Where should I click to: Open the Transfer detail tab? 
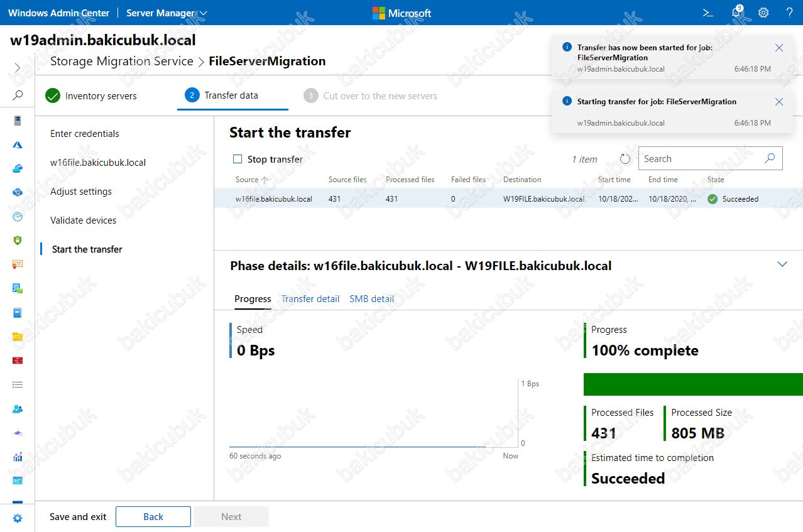(310, 299)
